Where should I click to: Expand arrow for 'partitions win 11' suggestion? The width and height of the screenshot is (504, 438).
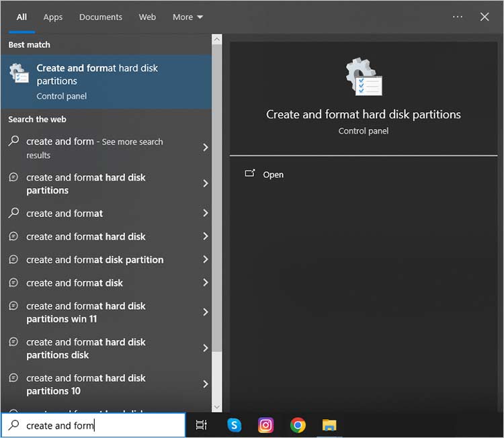tap(205, 312)
